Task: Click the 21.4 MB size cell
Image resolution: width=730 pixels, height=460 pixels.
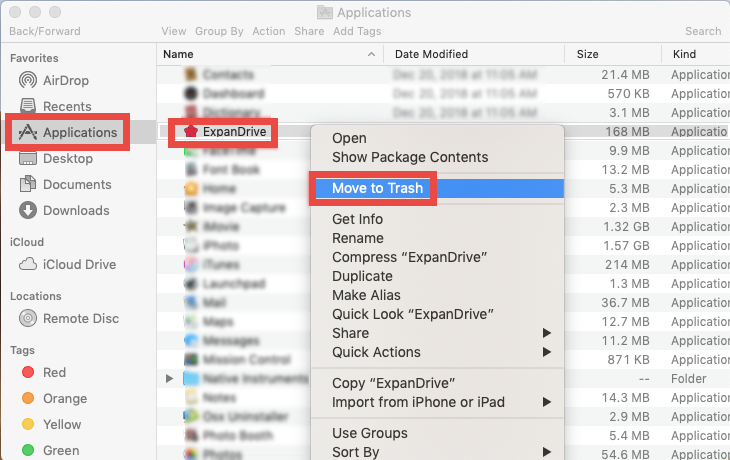Action: 625,75
